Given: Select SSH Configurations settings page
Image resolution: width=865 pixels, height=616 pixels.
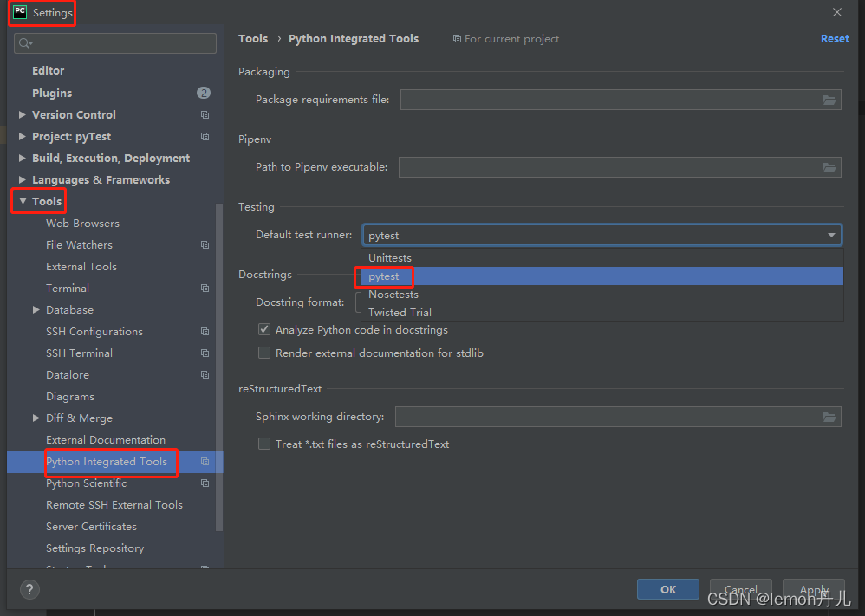Looking at the screenshot, I should tap(94, 332).
